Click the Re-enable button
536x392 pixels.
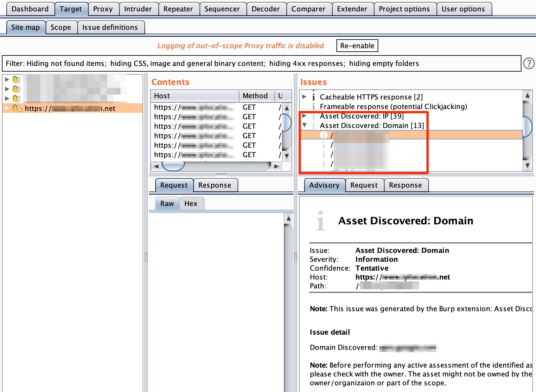point(357,46)
